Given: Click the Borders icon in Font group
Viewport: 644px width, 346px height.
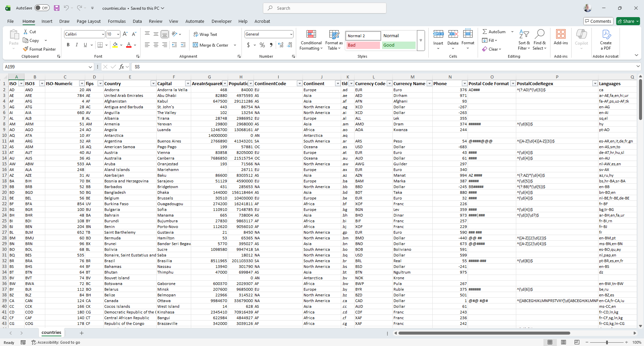Looking at the screenshot, I should pos(100,45).
